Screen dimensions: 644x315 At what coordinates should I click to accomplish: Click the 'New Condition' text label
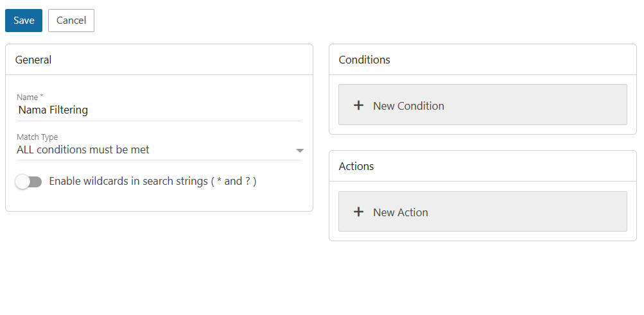pyautogui.click(x=408, y=106)
